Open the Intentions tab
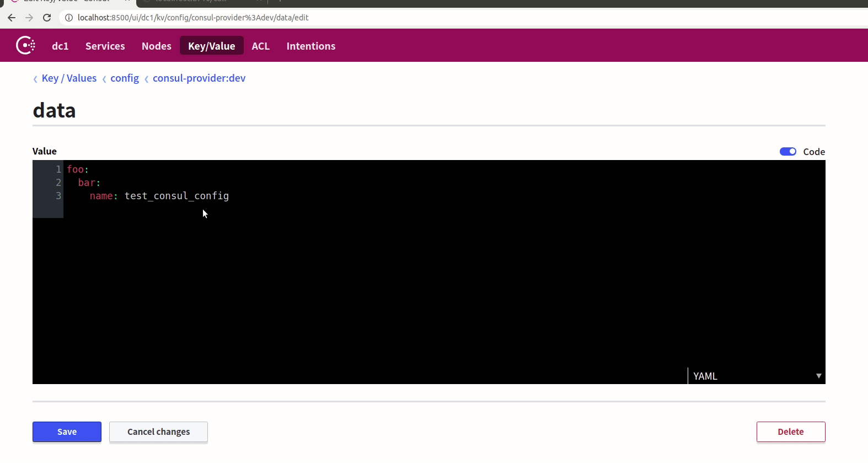 311,46
